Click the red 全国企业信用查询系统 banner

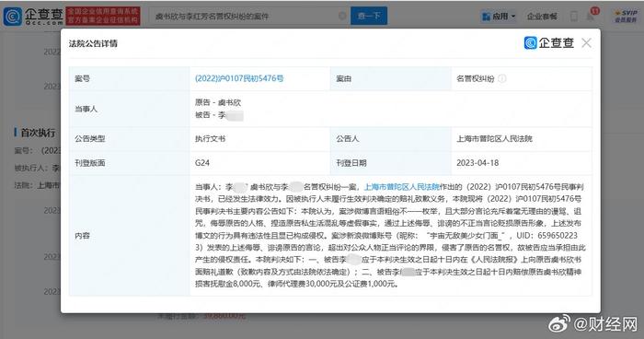click(103, 16)
